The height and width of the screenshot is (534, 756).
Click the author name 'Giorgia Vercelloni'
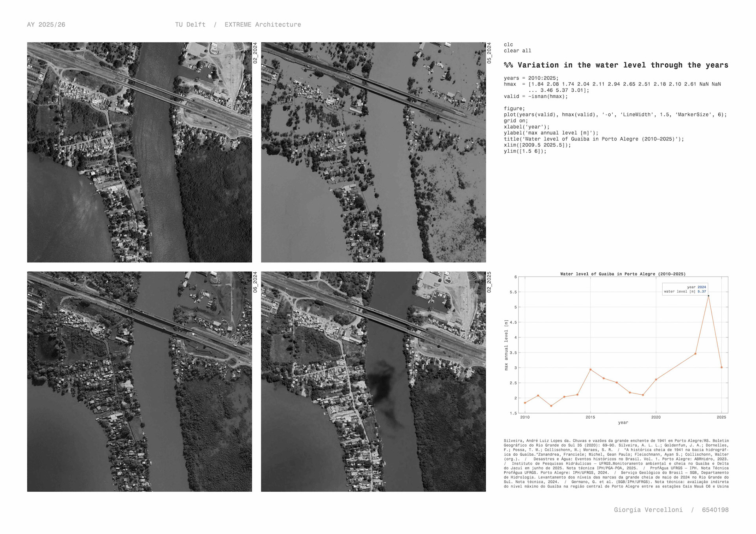point(648,510)
